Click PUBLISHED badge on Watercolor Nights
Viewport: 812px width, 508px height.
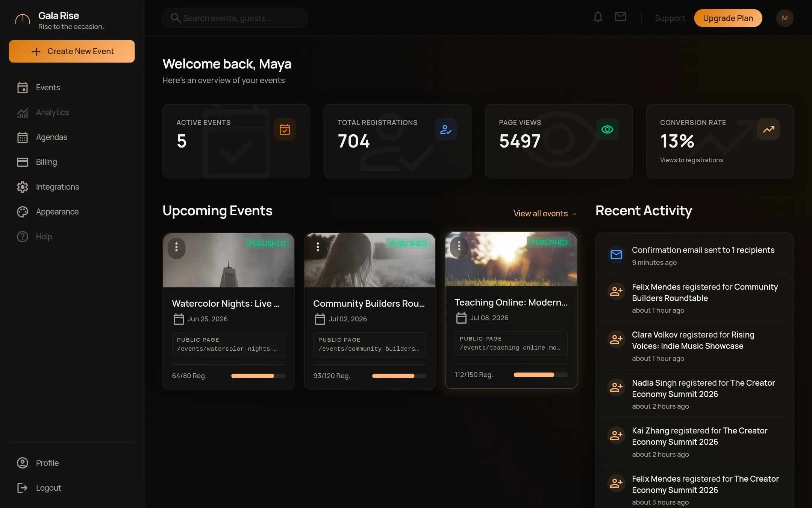267,243
